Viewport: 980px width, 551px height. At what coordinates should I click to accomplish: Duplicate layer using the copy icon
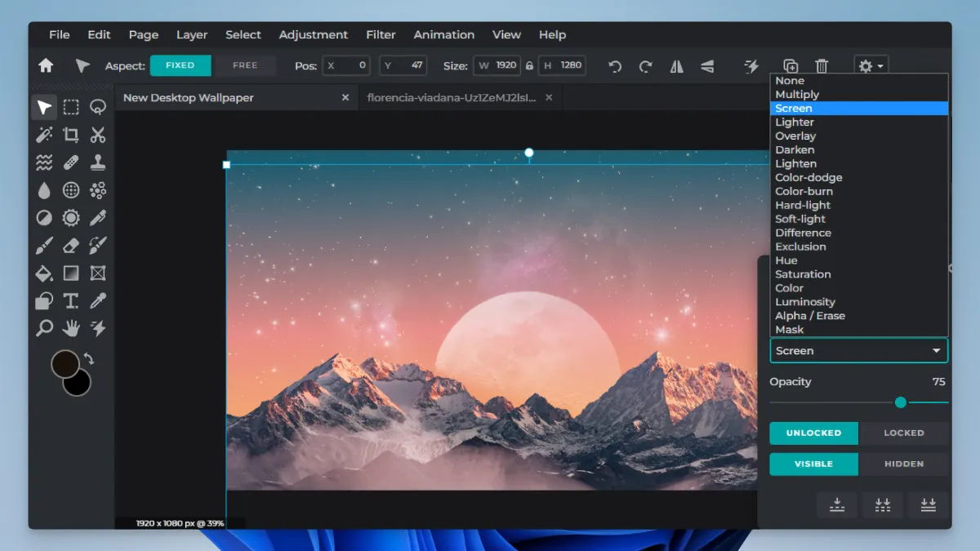[791, 66]
